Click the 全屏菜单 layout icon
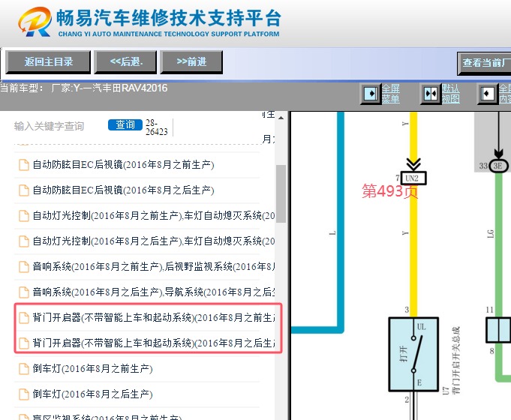 371,94
